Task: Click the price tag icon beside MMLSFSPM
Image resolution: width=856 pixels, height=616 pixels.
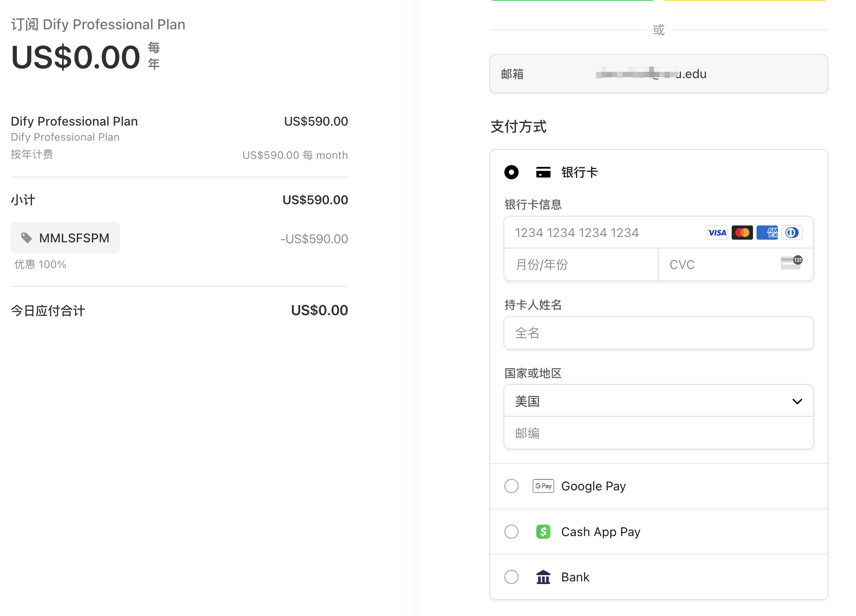Action: [27, 238]
